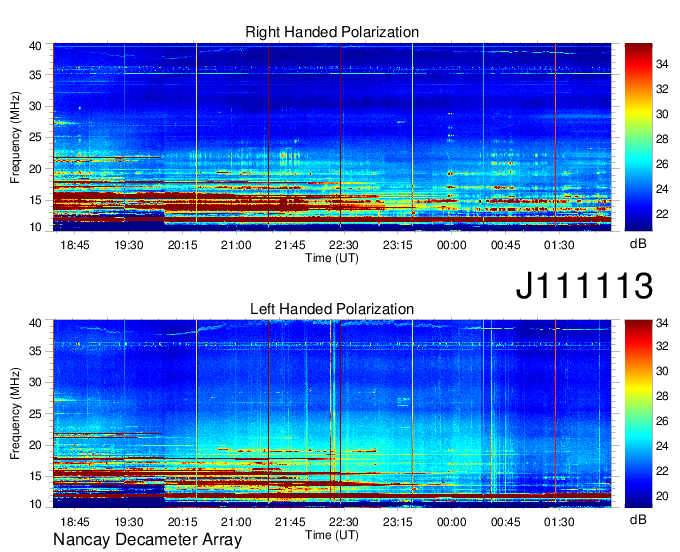Click the 34 value on top color bar scale
The width and height of the screenshot is (680, 552).
point(662,65)
